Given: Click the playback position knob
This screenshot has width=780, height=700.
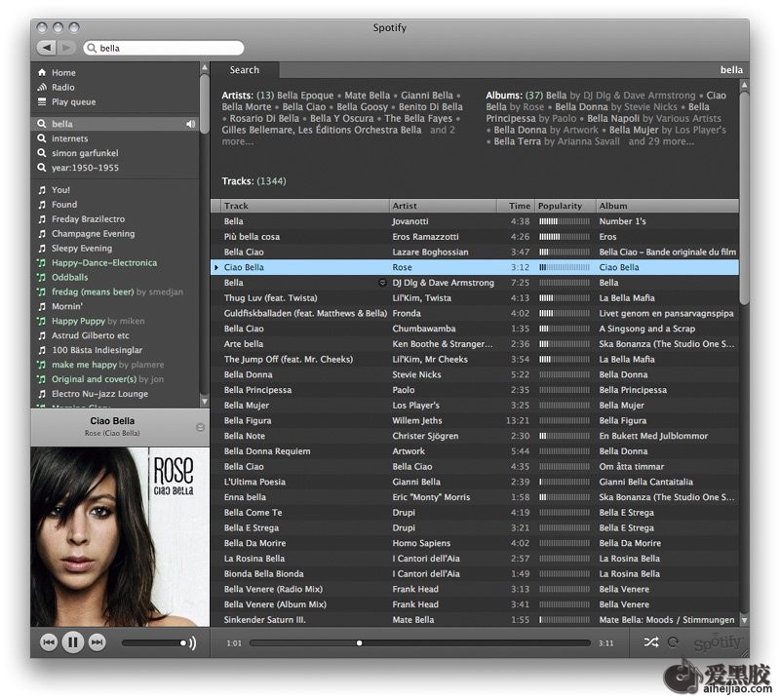Looking at the screenshot, I should tap(359, 642).
